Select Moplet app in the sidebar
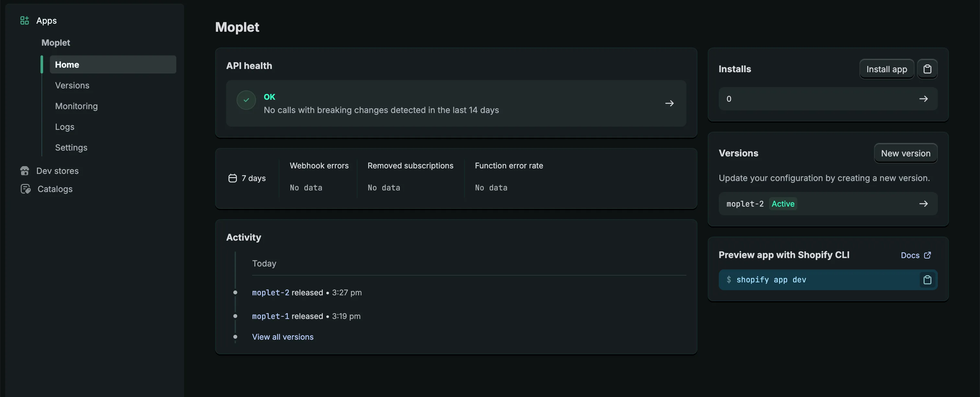Viewport: 980px width, 397px height. [55, 43]
